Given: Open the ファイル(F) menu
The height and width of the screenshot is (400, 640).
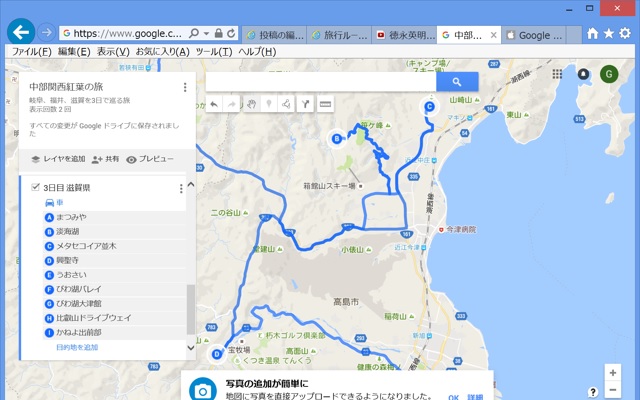Looking at the screenshot, I should click(x=31, y=51).
